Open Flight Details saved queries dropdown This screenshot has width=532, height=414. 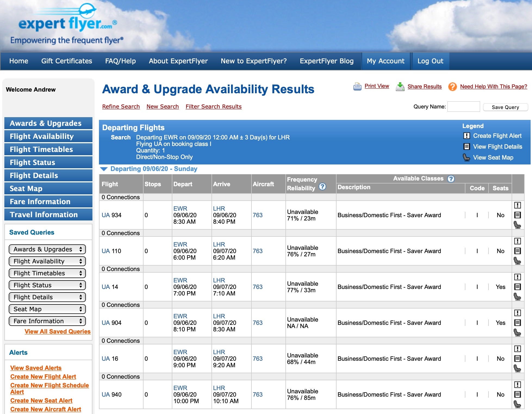(47, 297)
